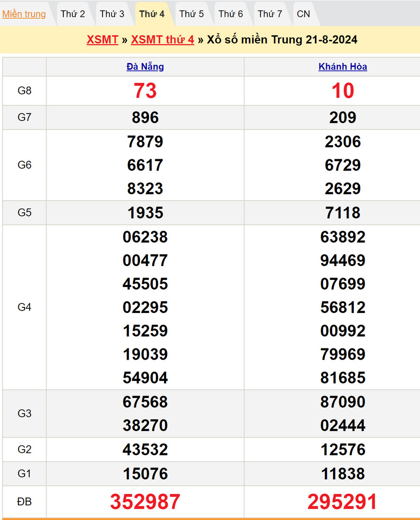Viewport: 420px width, 520px height.
Task: Select the red G8 number 10
Action: [343, 91]
